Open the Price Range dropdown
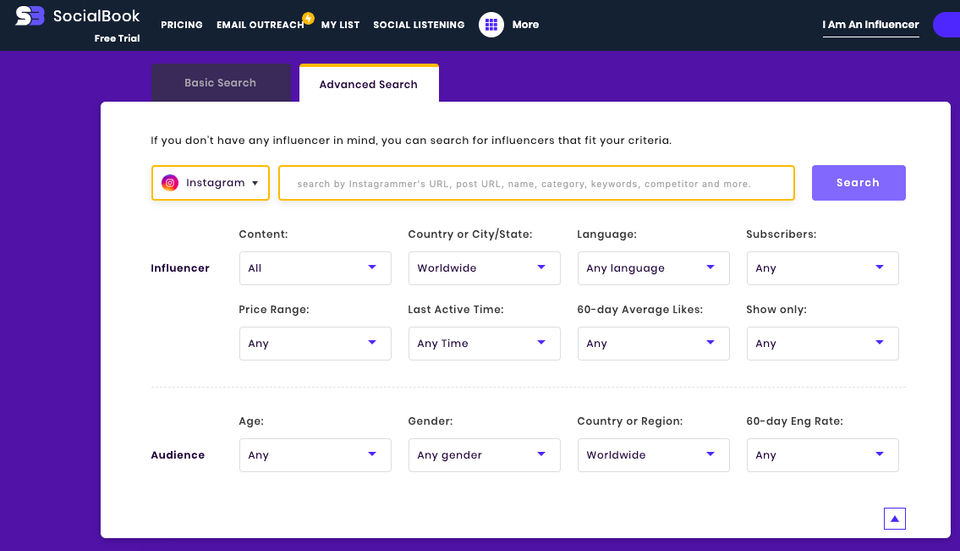The width and height of the screenshot is (960, 551). [x=315, y=343]
